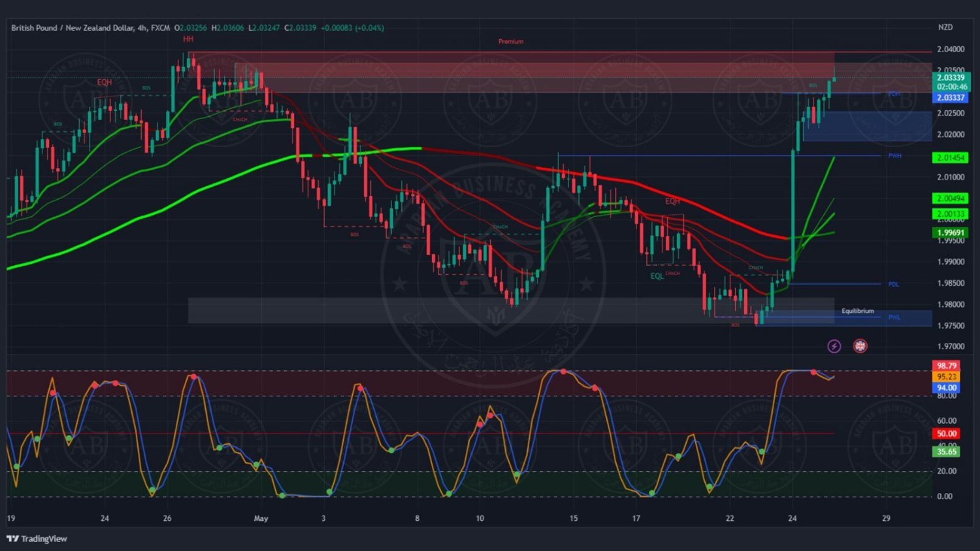
Task: Click the 02:00:46 candle countdown timer
Action: pyautogui.click(x=951, y=87)
